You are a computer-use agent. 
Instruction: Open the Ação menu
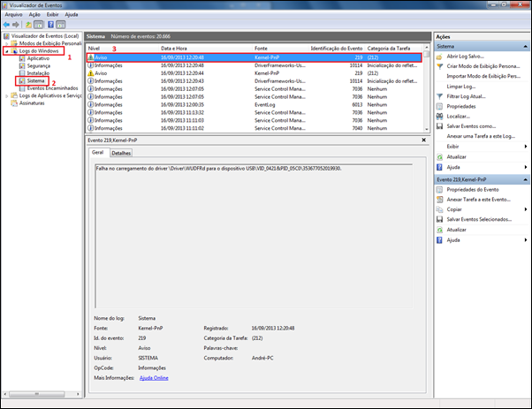pyautogui.click(x=34, y=15)
